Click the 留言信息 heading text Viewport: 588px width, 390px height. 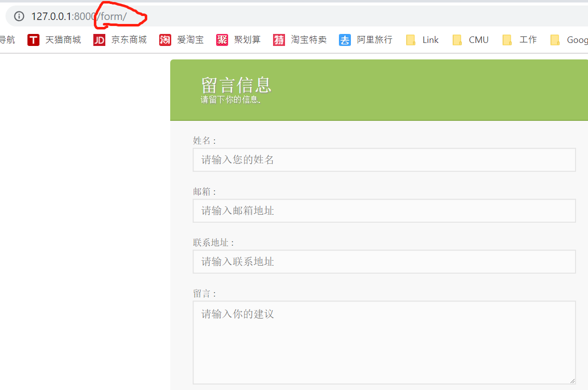coord(236,85)
